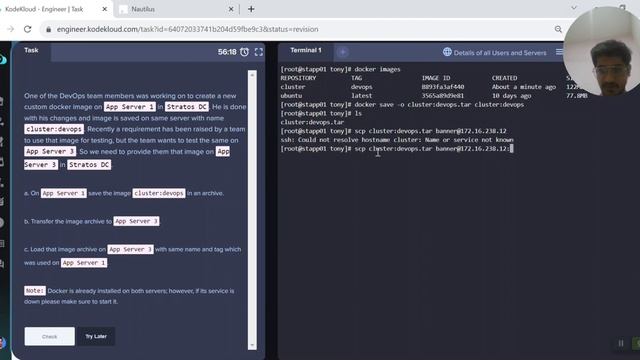
Task: Click App Server 3 tag in step b
Action: (136, 221)
